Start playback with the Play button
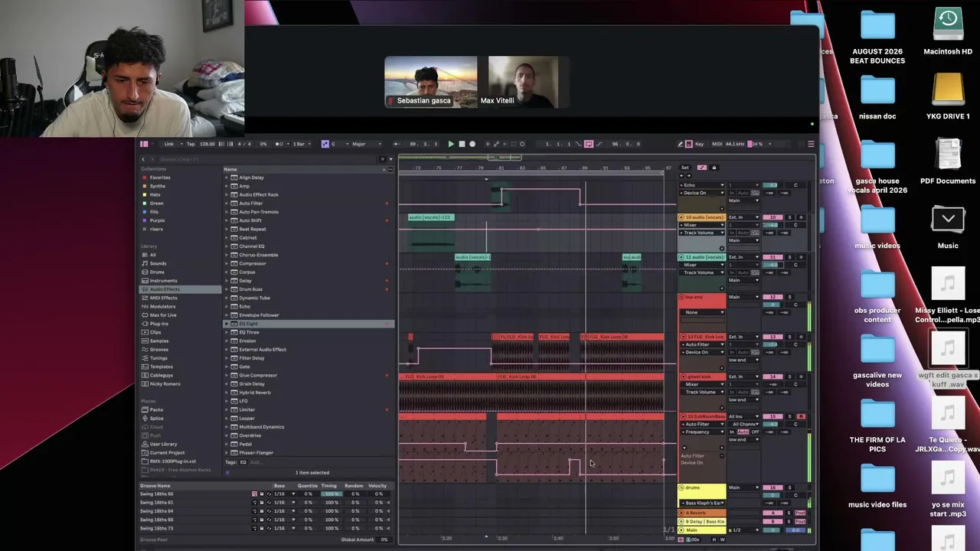This screenshot has width=980, height=551. [x=451, y=144]
